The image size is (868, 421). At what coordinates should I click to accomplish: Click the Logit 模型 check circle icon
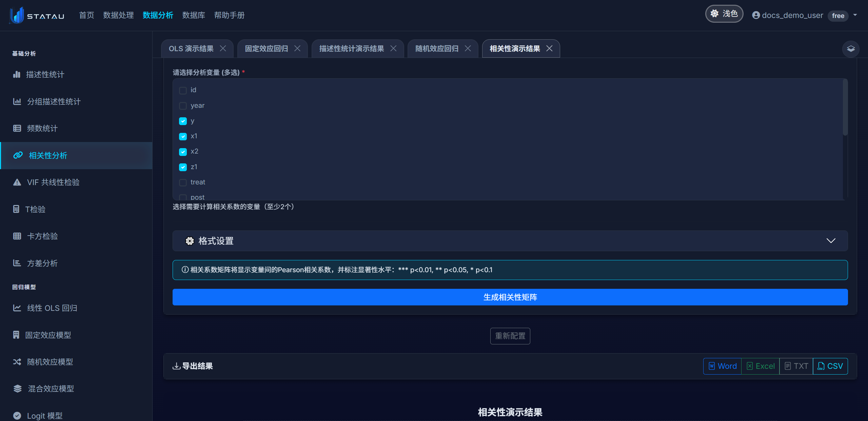coord(17,416)
